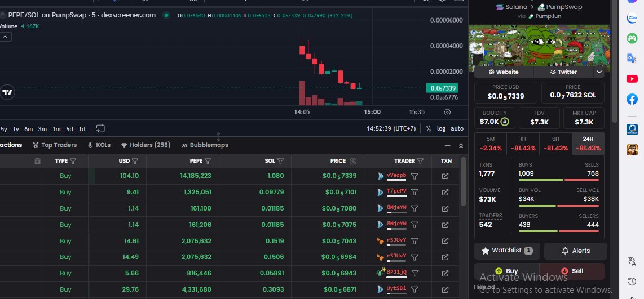
Task: Select the 5d chart range
Action: tap(69, 129)
